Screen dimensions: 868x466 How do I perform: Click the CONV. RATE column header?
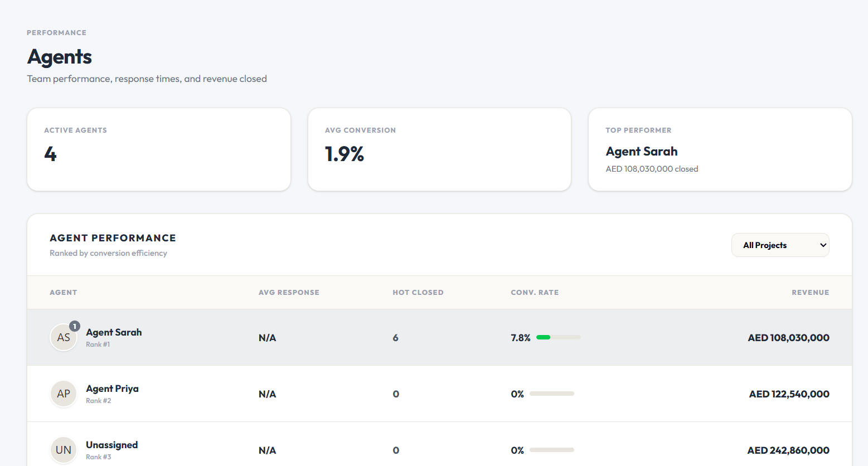[535, 293]
